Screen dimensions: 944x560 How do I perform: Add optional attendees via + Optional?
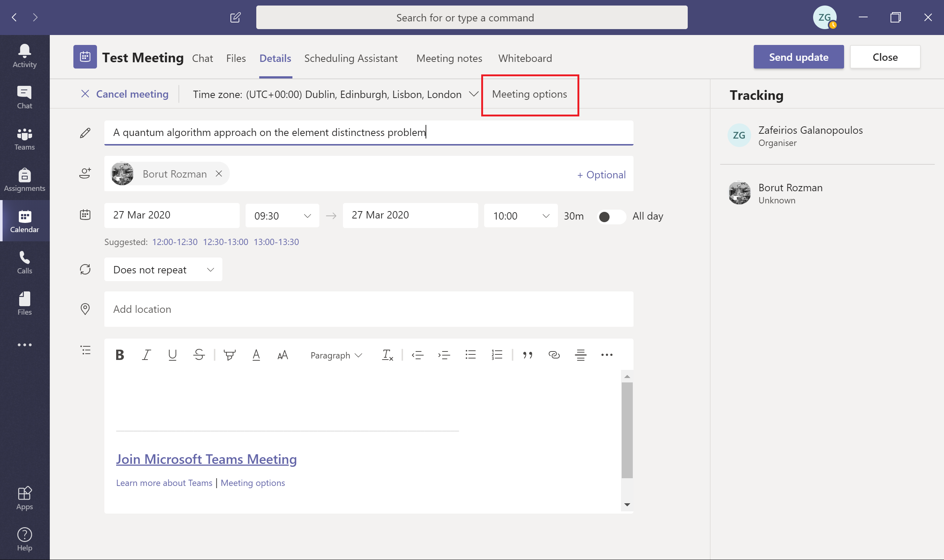click(x=601, y=175)
